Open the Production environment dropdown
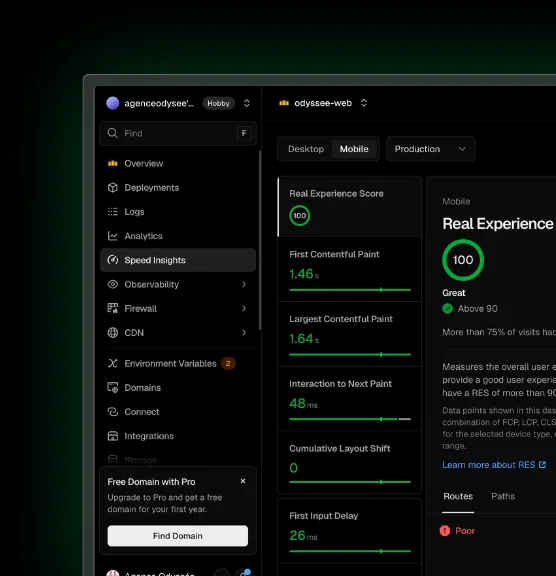The width and height of the screenshot is (556, 576). (430, 149)
